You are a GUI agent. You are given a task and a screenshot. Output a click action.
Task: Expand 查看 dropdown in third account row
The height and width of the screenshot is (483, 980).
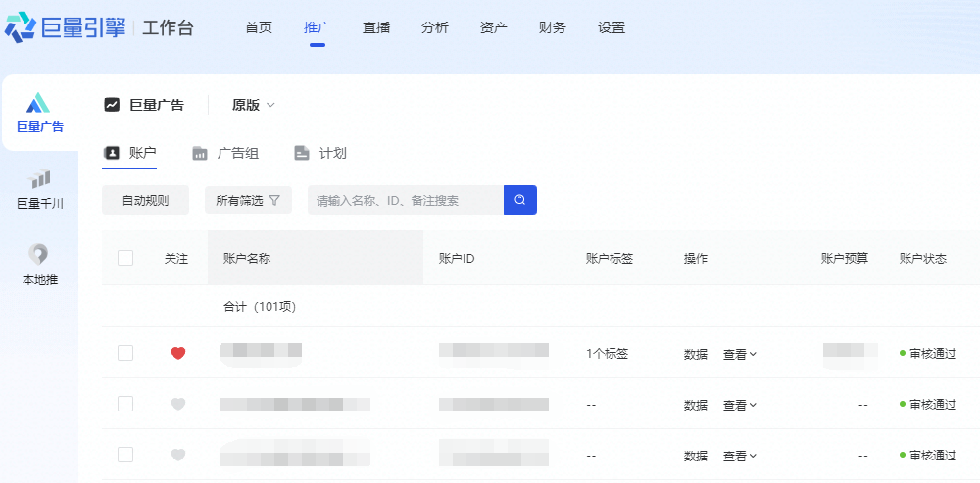point(740,457)
